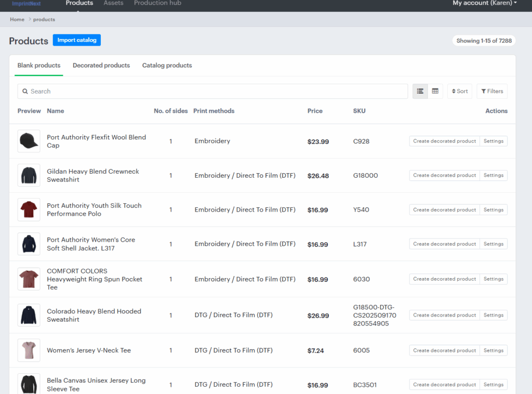Select the Blank products tab

point(39,65)
